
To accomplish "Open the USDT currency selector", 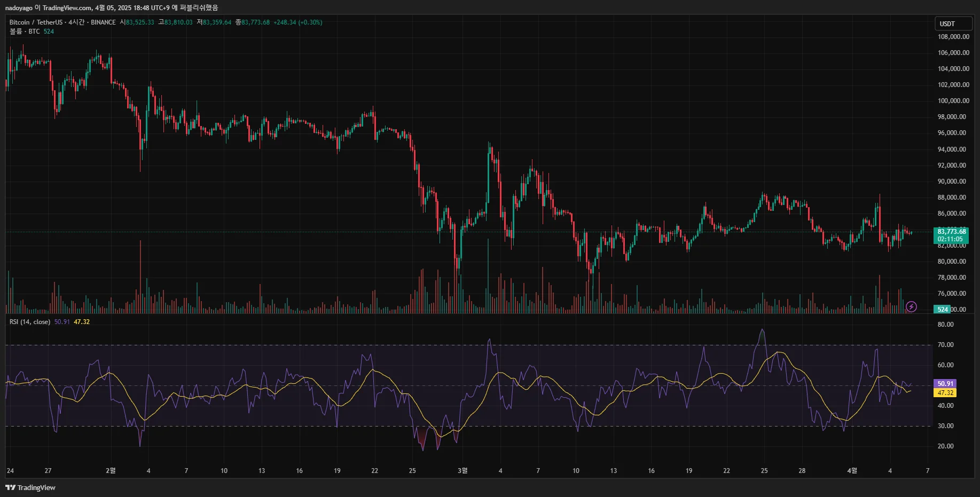I will tap(953, 23).
